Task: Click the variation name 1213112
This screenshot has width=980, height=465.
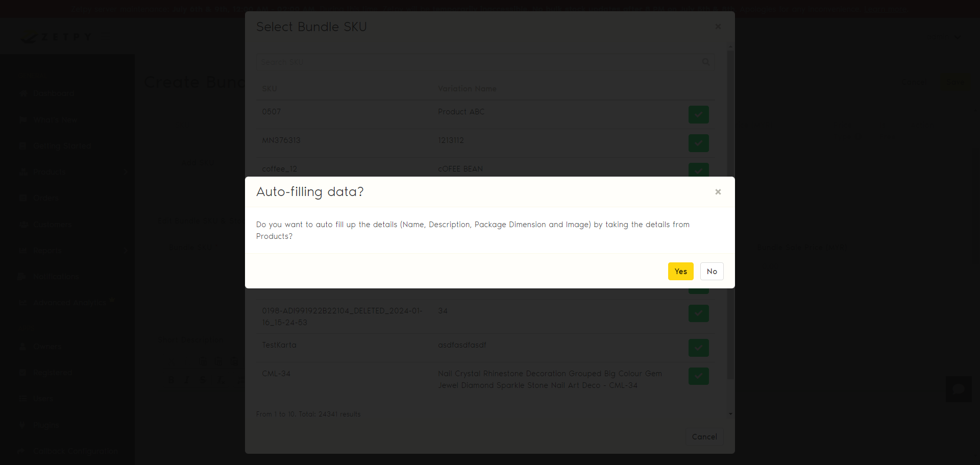Action: click(451, 140)
